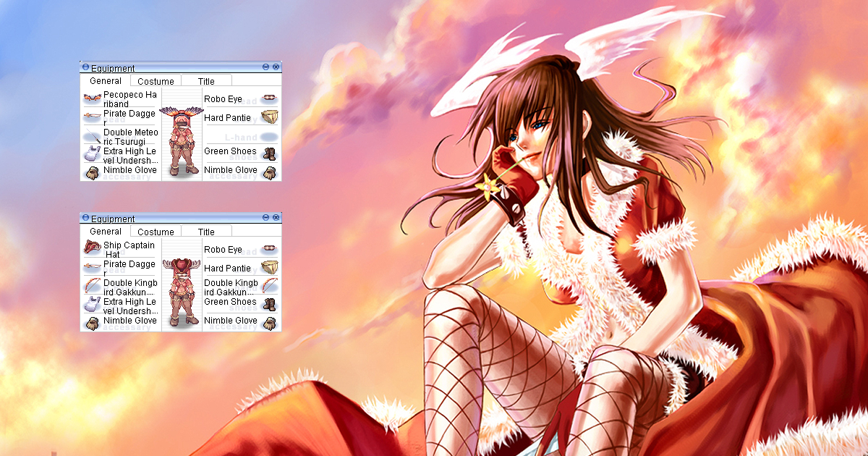Click 'Pirate Dagger' text in Pecopeco Hairband window
This screenshot has height=456, width=868.
[x=129, y=118]
